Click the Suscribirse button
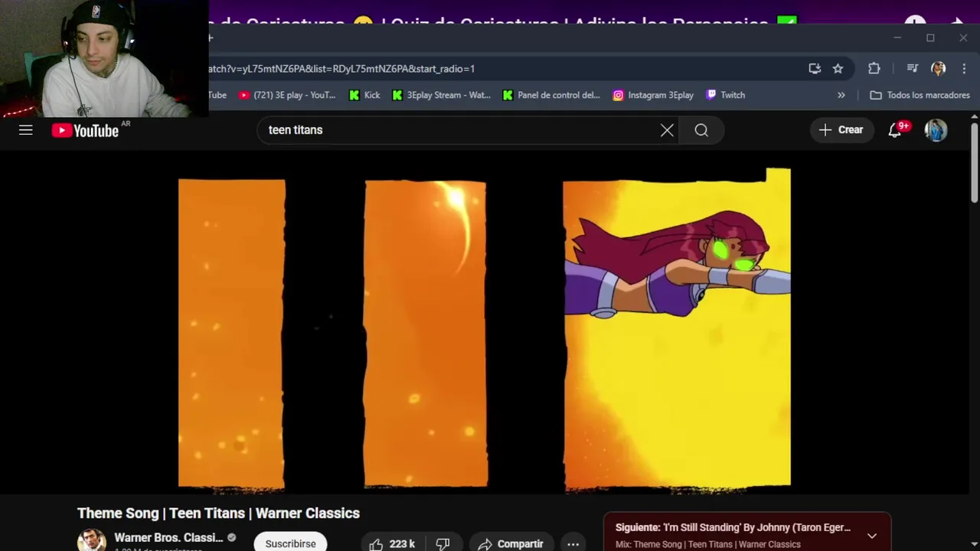980x551 pixels. click(290, 542)
